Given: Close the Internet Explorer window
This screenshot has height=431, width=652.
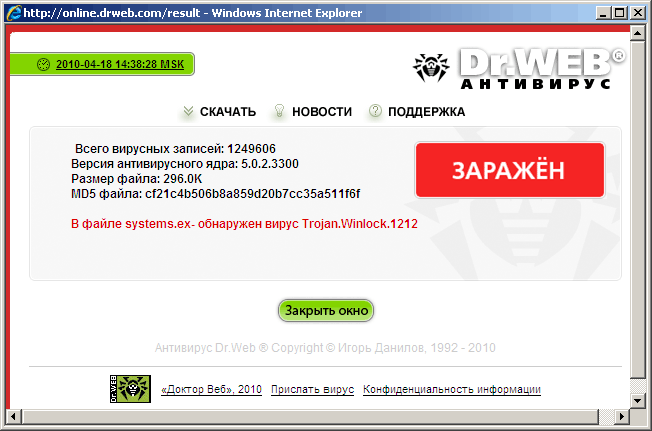Looking at the screenshot, I should (x=637, y=13).
